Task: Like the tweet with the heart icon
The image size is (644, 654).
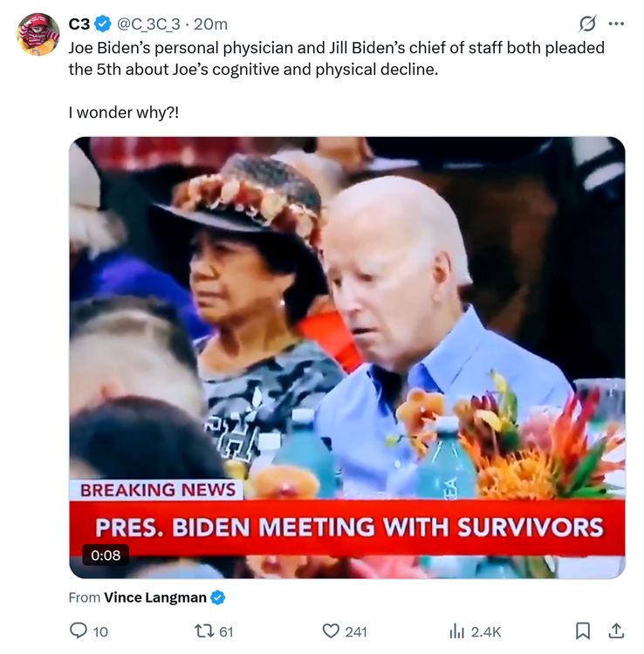Action: coord(331,630)
